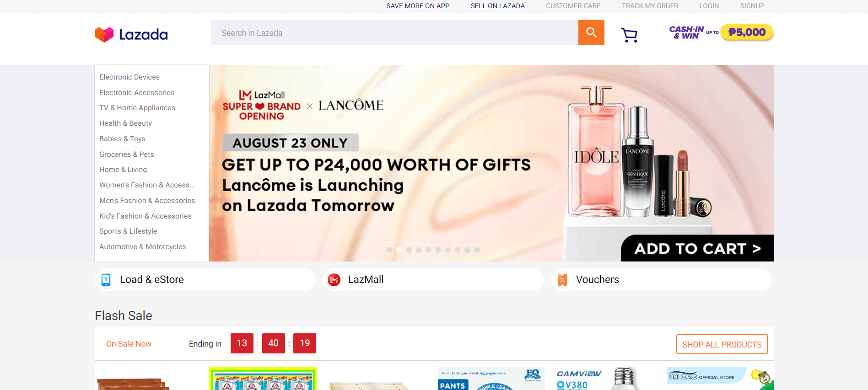The height and width of the screenshot is (390, 868).
Task: Select the third carousel dot indicator
Action: (409, 250)
